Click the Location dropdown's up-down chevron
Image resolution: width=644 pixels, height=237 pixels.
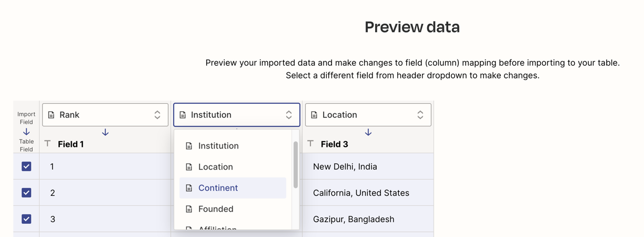pyautogui.click(x=420, y=115)
